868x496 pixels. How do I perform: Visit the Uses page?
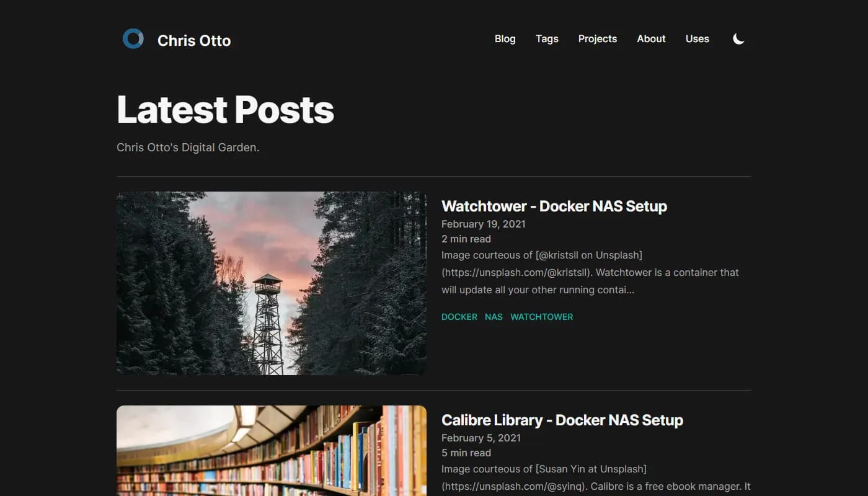[x=697, y=38]
